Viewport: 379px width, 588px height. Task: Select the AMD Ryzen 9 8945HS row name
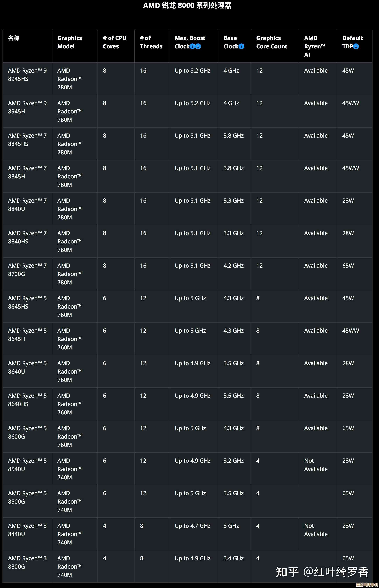point(27,75)
